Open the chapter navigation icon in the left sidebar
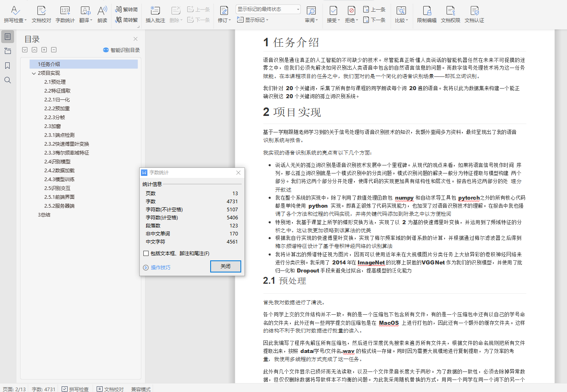Screen dimensions: 567x392 pyautogui.click(x=8, y=51)
